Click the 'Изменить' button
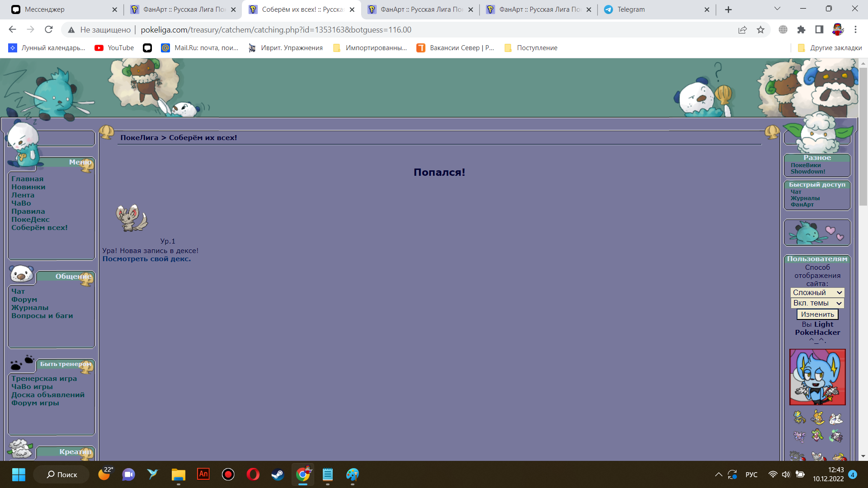 817,314
